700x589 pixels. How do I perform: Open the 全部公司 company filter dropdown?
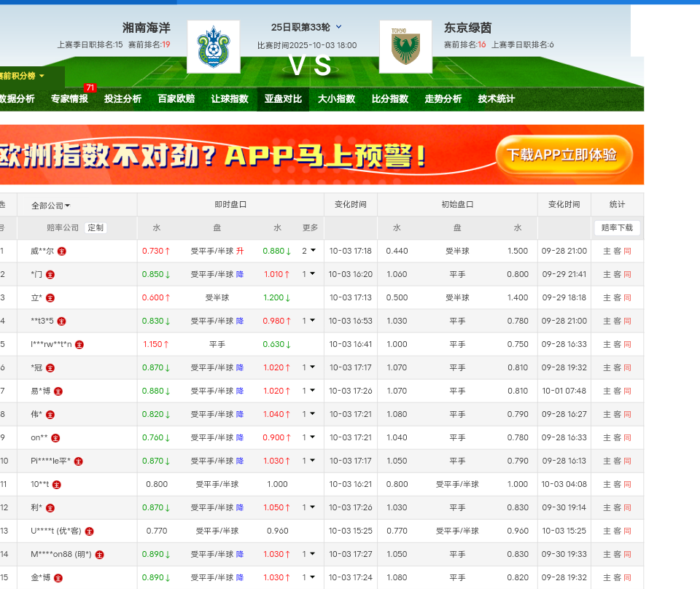point(51,206)
